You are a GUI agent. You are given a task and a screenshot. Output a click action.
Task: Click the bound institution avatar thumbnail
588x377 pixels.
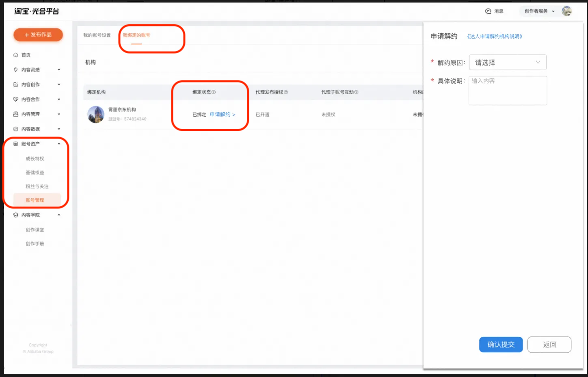coord(96,115)
